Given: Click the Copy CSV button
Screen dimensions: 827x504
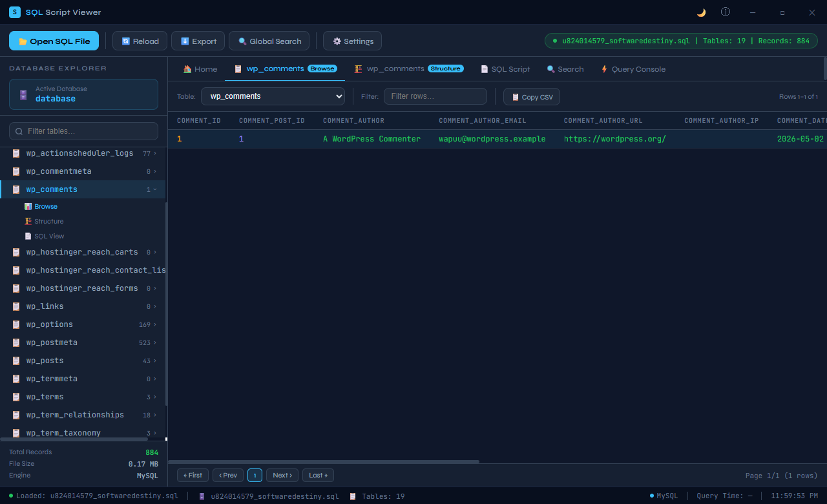Looking at the screenshot, I should click(532, 97).
